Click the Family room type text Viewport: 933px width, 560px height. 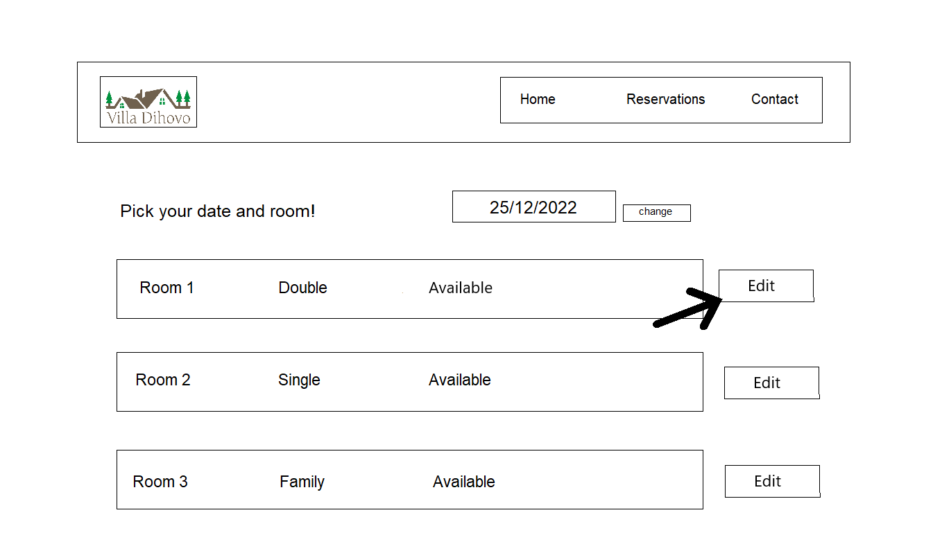[302, 482]
